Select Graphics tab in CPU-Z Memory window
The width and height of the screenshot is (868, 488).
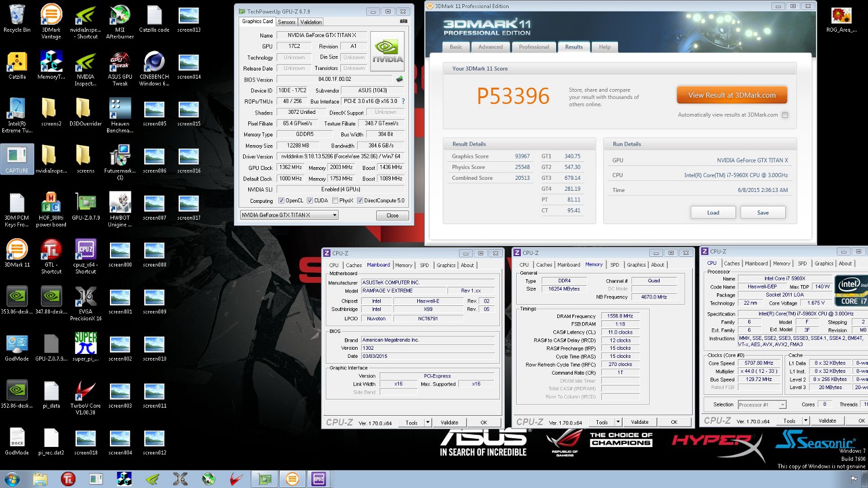coord(636,265)
